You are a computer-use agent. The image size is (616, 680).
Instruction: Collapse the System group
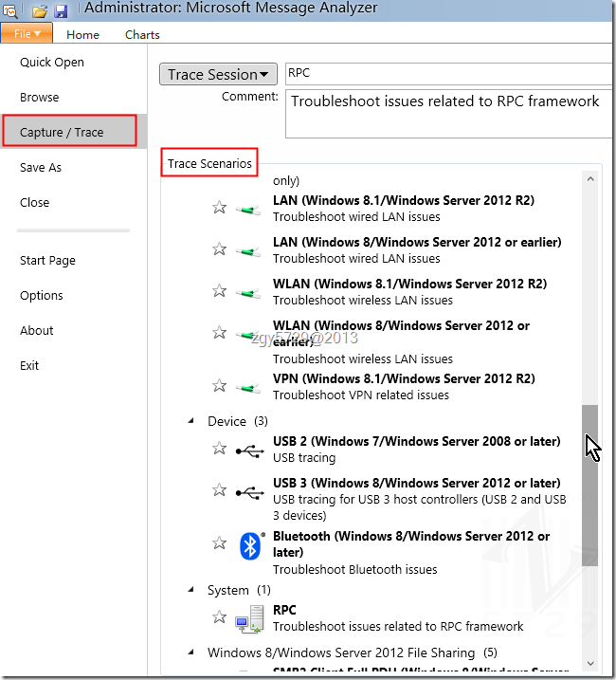tap(190, 589)
